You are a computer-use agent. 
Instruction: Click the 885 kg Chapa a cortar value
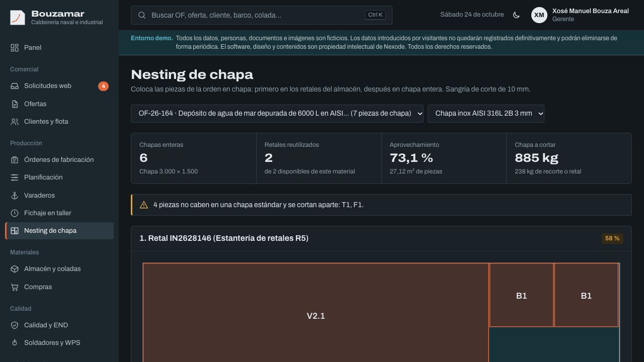(536, 158)
